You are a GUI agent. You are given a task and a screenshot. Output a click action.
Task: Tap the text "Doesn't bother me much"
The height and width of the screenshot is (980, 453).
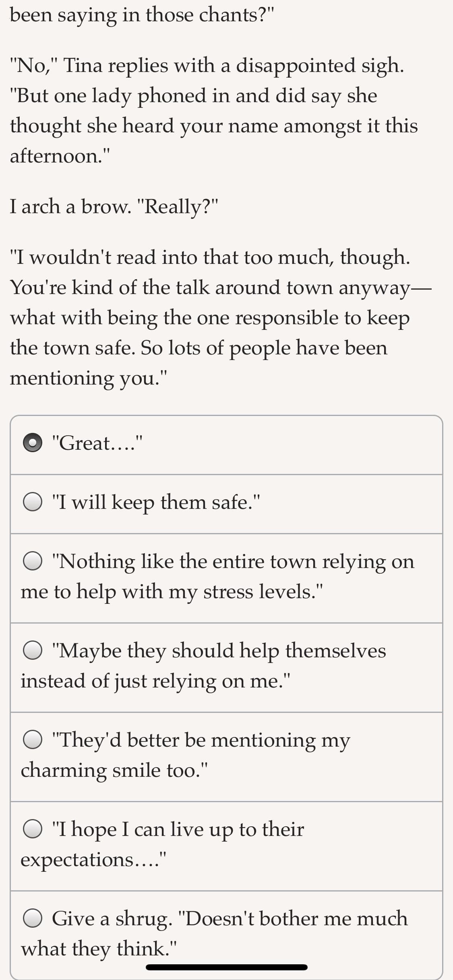pyautogui.click(x=293, y=918)
